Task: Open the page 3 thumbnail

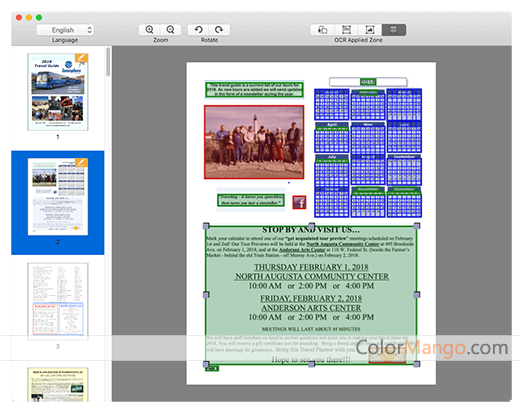Action: click(58, 301)
